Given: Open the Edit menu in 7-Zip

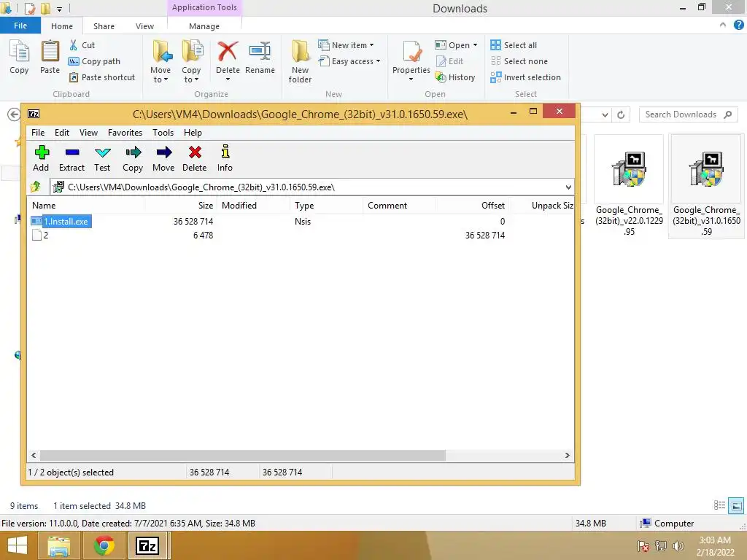Looking at the screenshot, I should click(x=62, y=133).
